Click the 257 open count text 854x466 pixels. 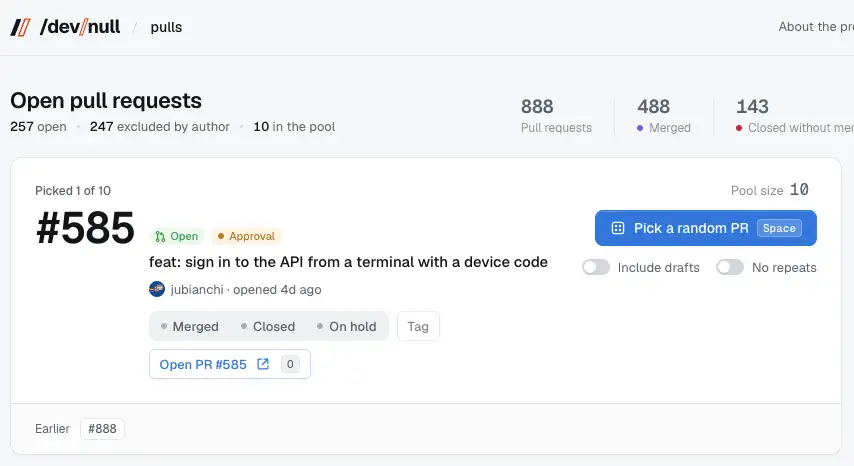38,126
